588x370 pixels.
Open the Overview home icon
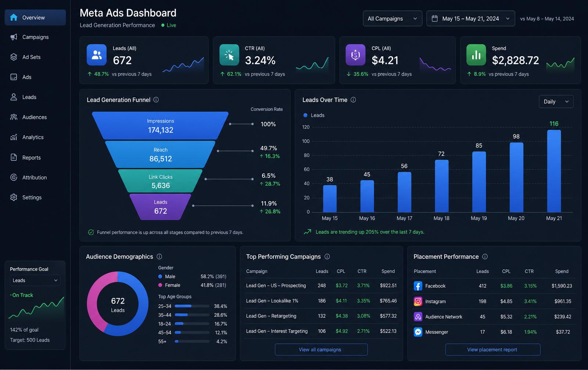tap(14, 17)
